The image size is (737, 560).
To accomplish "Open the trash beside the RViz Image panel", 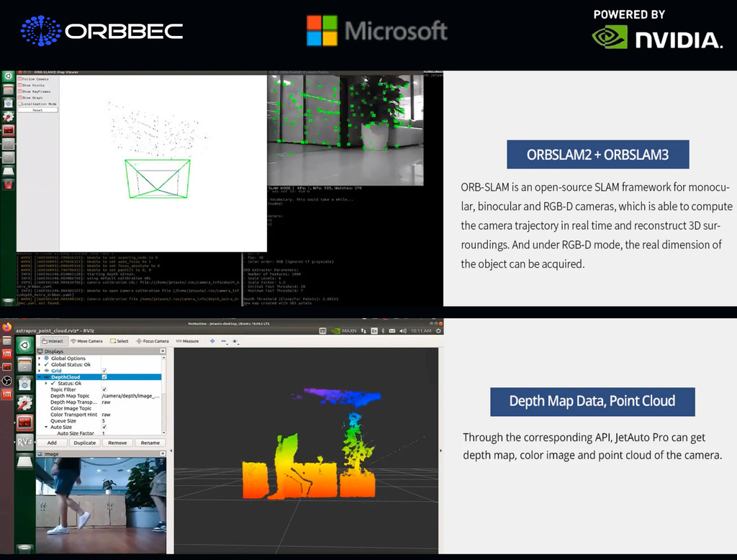I will pyautogui.click(x=25, y=548).
